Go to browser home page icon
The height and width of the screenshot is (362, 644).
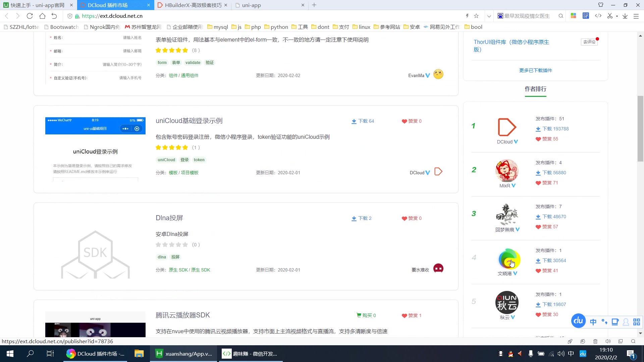(42, 16)
